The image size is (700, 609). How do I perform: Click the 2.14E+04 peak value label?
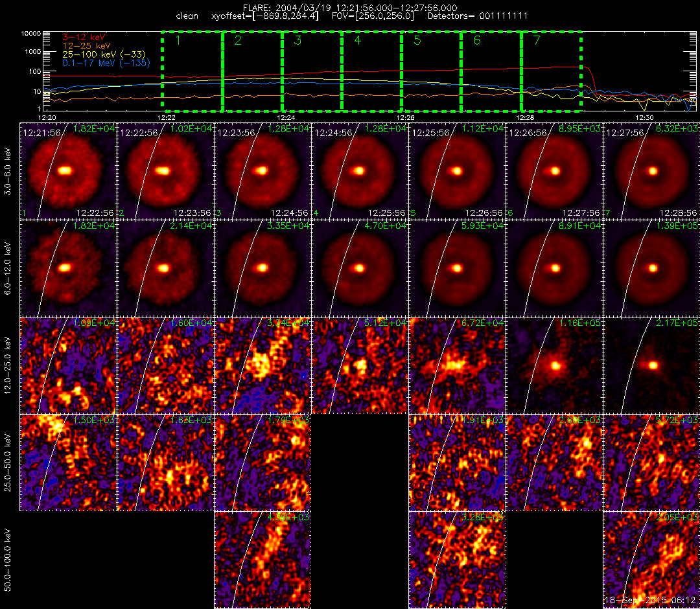click(x=191, y=225)
